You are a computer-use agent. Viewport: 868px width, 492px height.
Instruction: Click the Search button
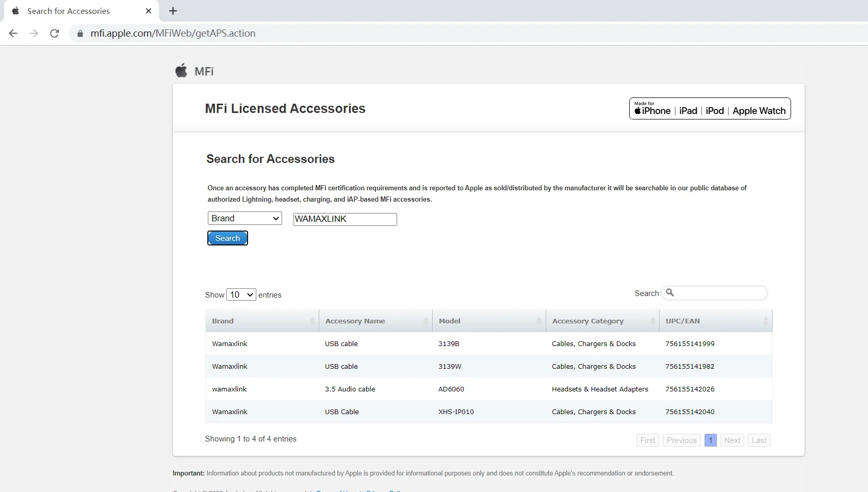tap(227, 238)
